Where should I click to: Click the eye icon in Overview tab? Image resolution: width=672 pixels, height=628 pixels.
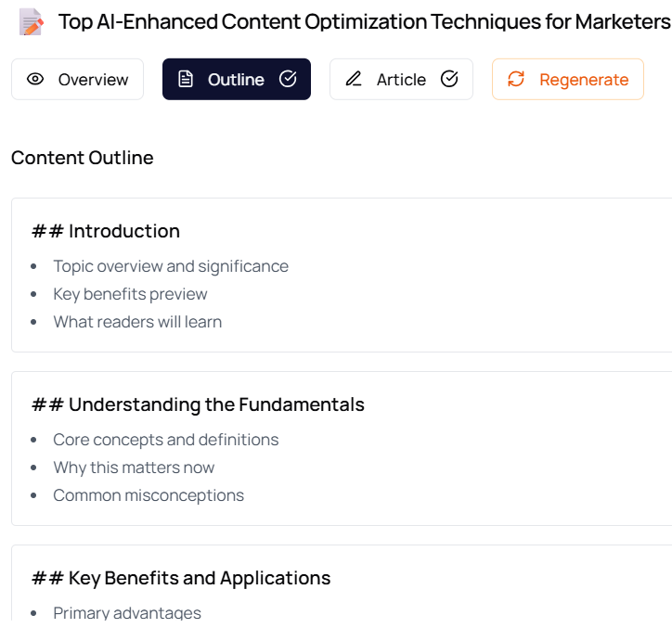[x=35, y=79]
